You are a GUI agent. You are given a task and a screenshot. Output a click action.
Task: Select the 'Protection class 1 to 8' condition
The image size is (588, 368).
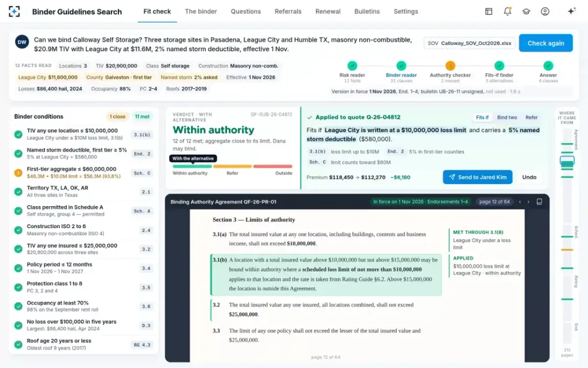pos(84,287)
